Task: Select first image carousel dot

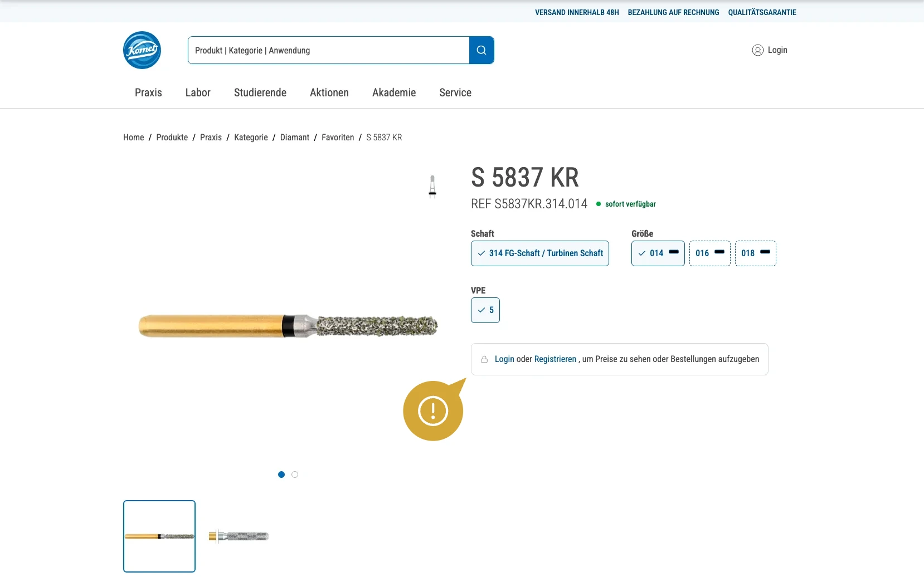Action: [x=281, y=475]
